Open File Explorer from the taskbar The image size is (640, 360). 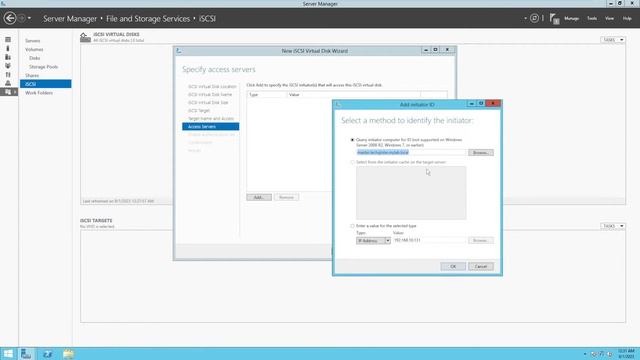pyautogui.click(x=68, y=353)
